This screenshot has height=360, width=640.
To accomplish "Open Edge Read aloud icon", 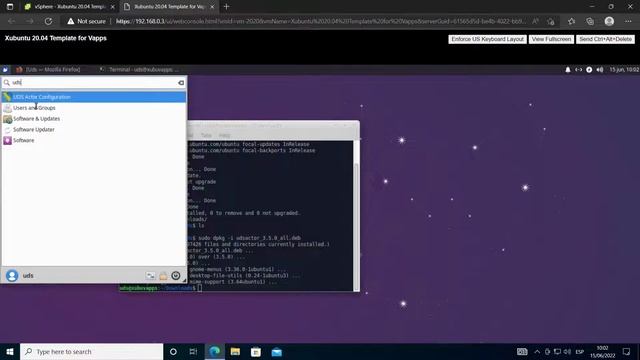I will (x=535, y=21).
